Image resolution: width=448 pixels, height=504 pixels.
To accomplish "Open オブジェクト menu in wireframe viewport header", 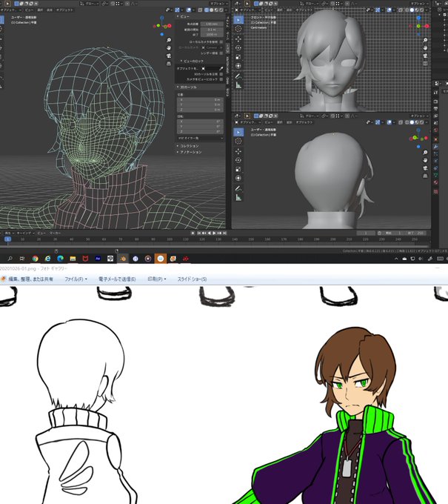I will 64,10.
